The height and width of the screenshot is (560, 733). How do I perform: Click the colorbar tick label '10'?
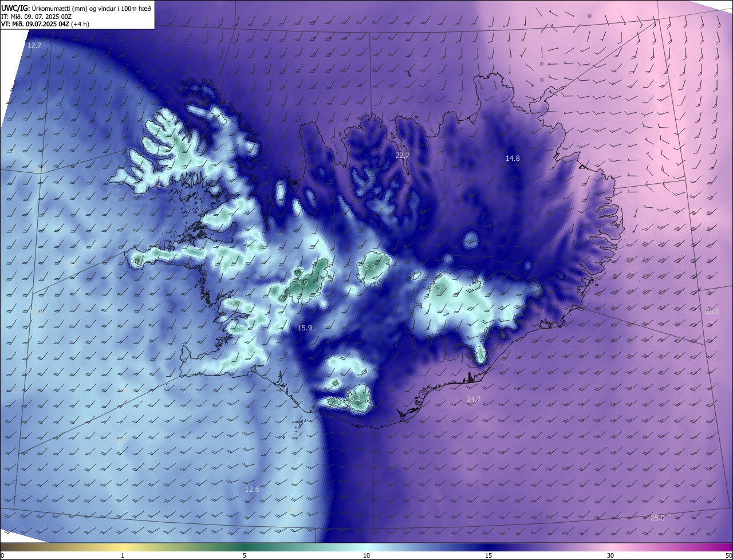point(366,555)
